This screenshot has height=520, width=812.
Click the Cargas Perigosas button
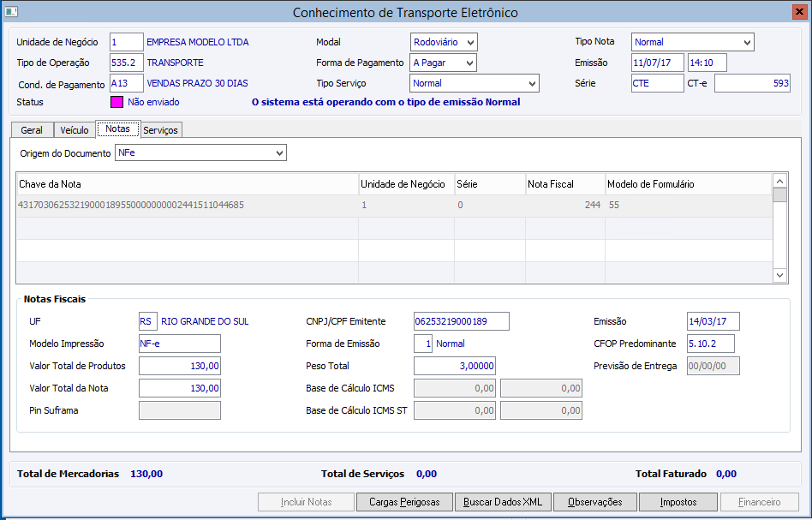tap(404, 502)
